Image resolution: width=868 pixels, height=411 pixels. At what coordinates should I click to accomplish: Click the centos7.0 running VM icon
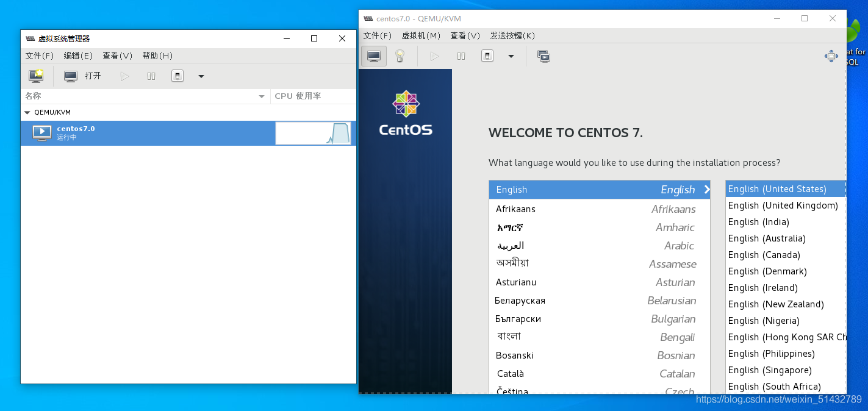pyautogui.click(x=42, y=132)
